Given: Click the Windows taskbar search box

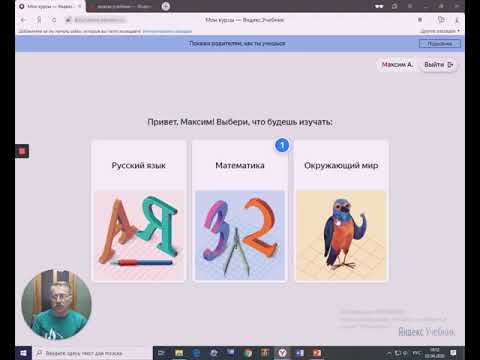Looking at the screenshot, I should pyautogui.click(x=92, y=353).
